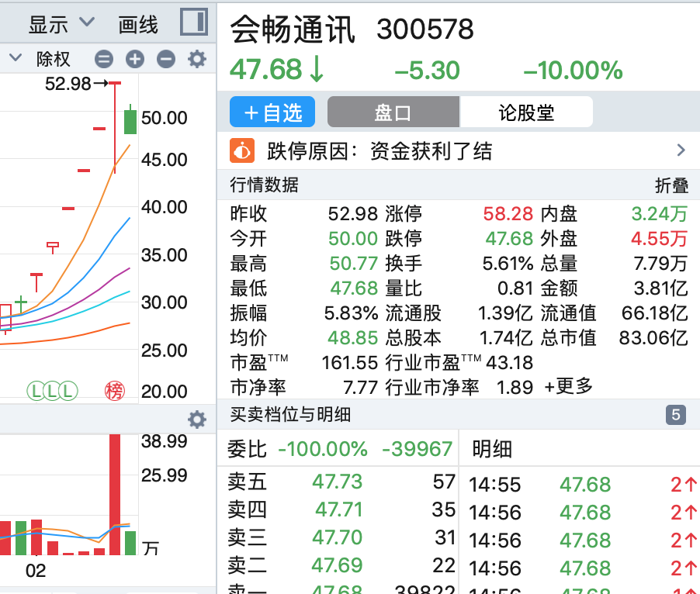This screenshot has width=700, height=594.
Task: Zoom in chart with plus icon
Action: tap(135, 59)
